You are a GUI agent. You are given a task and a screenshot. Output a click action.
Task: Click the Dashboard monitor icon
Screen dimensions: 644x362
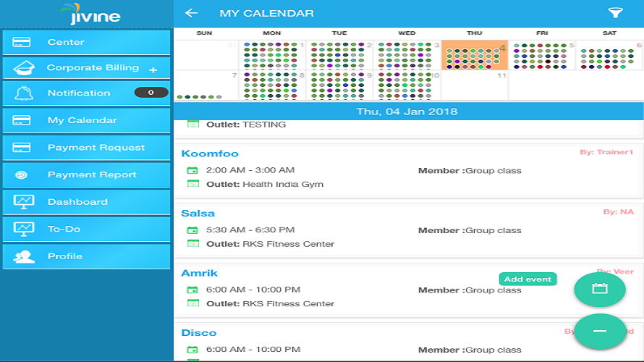pos(24,202)
